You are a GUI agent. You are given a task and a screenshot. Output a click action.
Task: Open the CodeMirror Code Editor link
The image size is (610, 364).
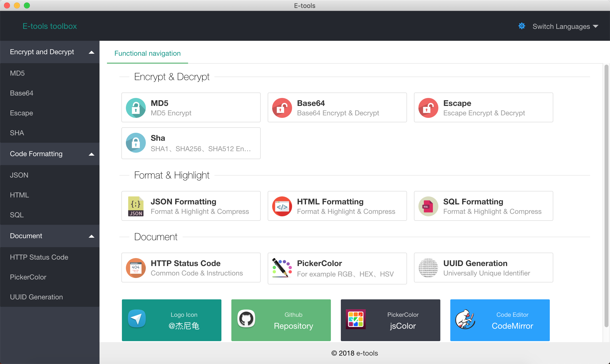(x=500, y=320)
